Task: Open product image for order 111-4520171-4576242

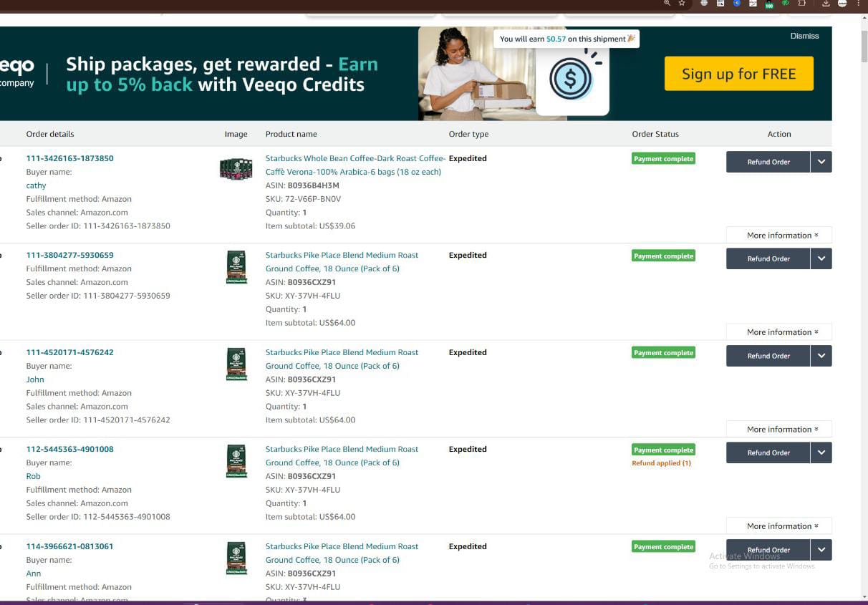Action: pos(236,364)
